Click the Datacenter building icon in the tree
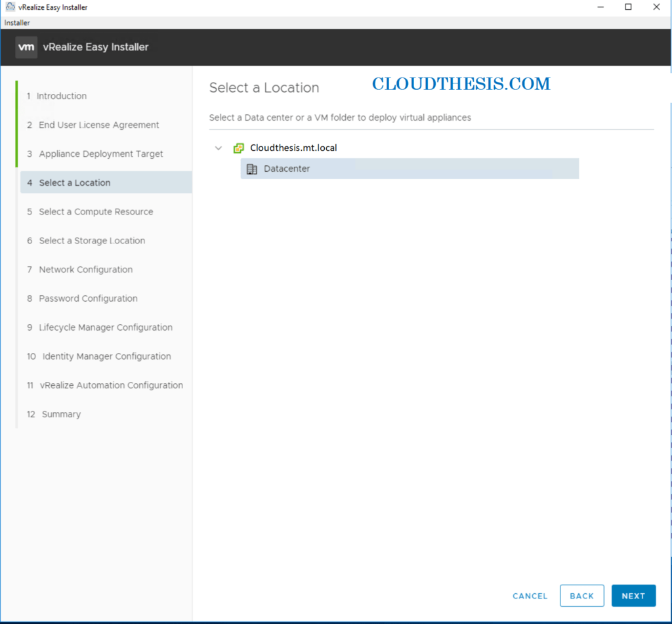This screenshot has width=672, height=624. [x=252, y=169]
